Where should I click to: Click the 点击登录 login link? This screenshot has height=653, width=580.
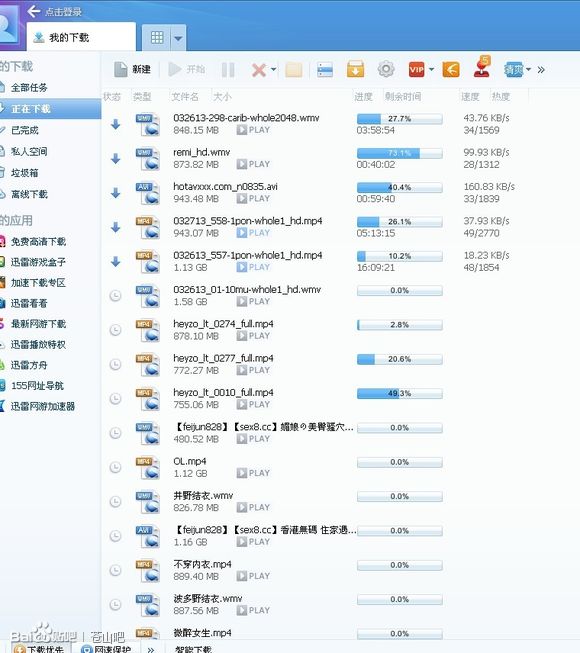pyautogui.click(x=63, y=12)
